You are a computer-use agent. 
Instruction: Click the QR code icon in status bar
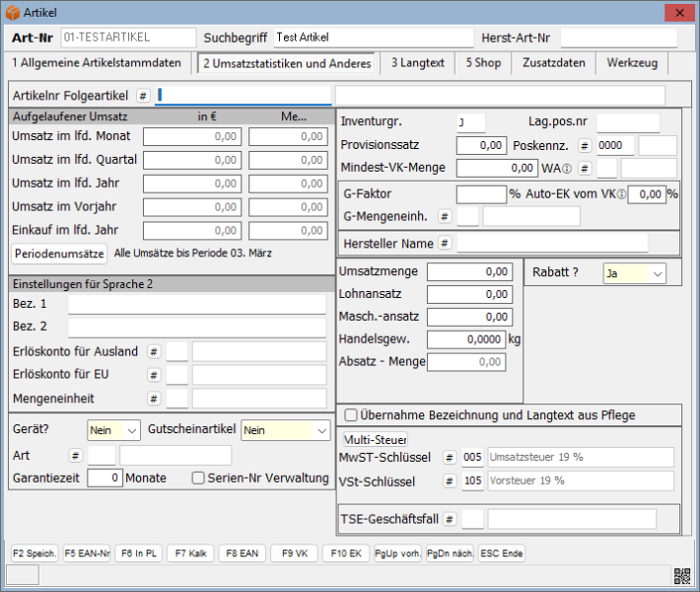tap(681, 576)
